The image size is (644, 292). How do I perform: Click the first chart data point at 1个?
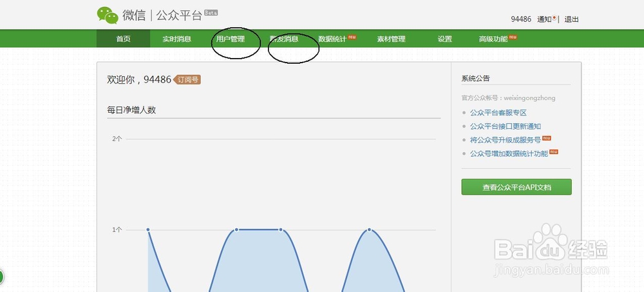coord(148,229)
